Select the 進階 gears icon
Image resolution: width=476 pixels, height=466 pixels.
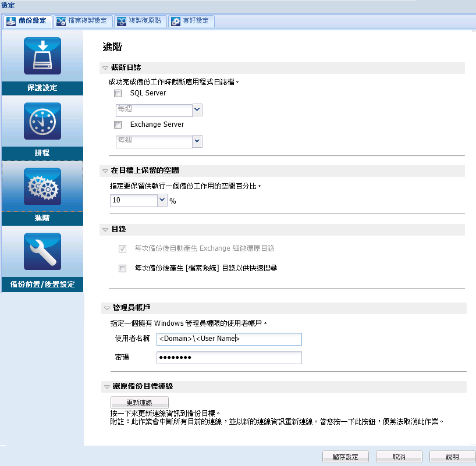(42, 186)
